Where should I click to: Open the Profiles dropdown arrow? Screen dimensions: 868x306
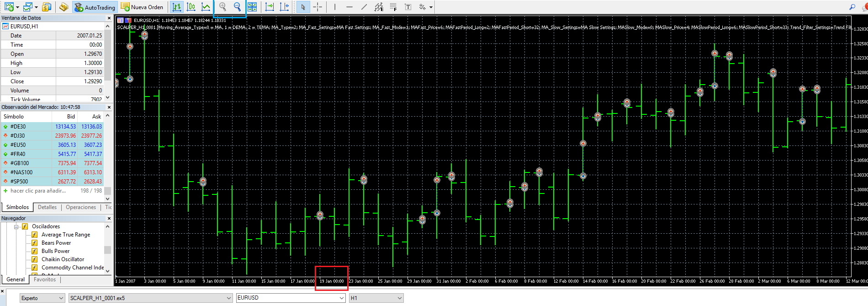(36, 7)
